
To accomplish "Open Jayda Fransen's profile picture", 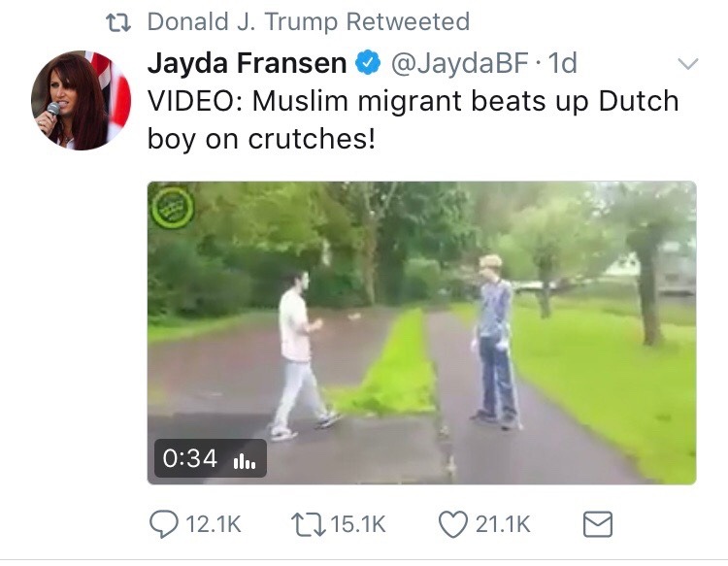I will click(81, 100).
